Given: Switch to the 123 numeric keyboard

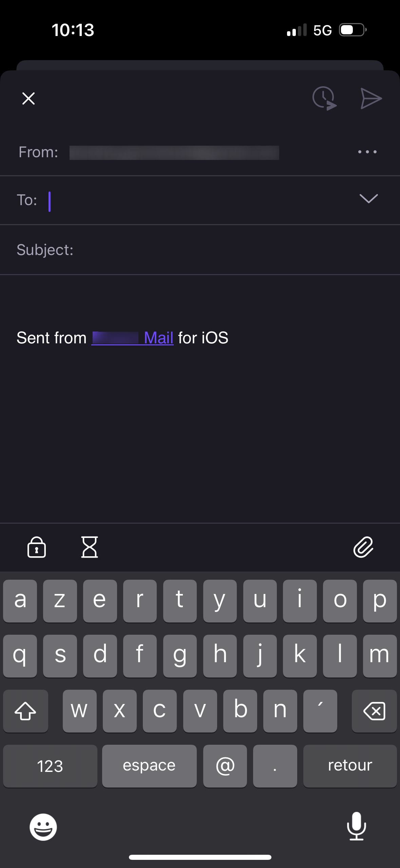Looking at the screenshot, I should pyautogui.click(x=50, y=766).
